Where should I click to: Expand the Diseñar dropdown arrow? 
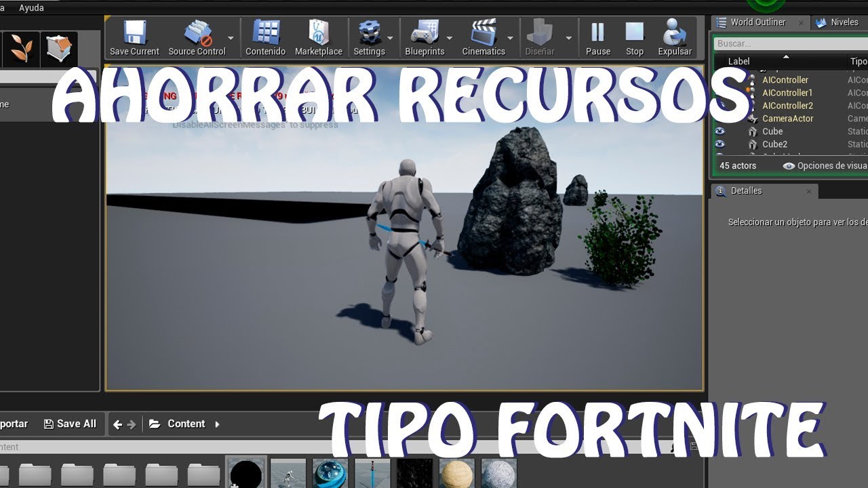pos(568,39)
